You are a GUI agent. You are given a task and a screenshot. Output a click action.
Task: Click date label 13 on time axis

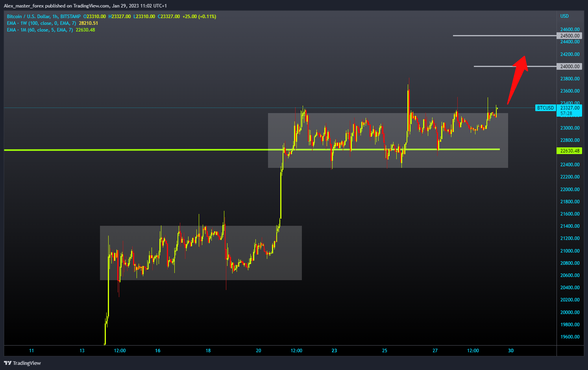pyautogui.click(x=82, y=351)
